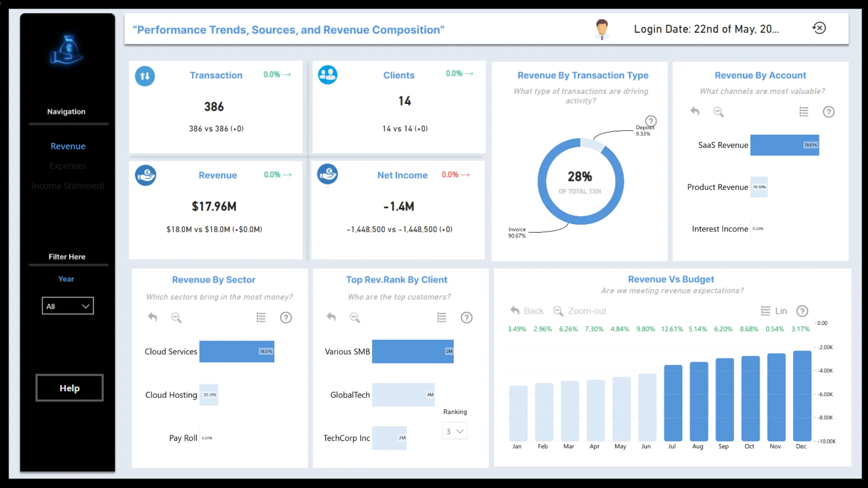Click help question mark near donut chart

click(x=651, y=121)
